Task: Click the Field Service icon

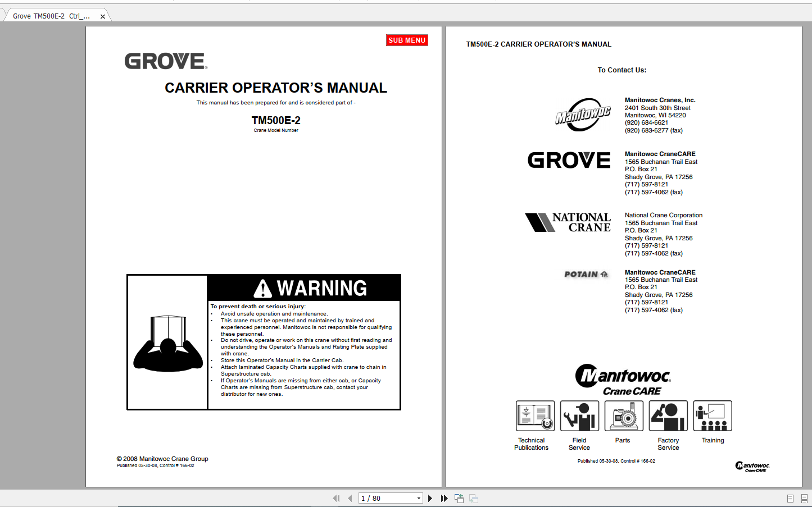Action: tap(579, 415)
